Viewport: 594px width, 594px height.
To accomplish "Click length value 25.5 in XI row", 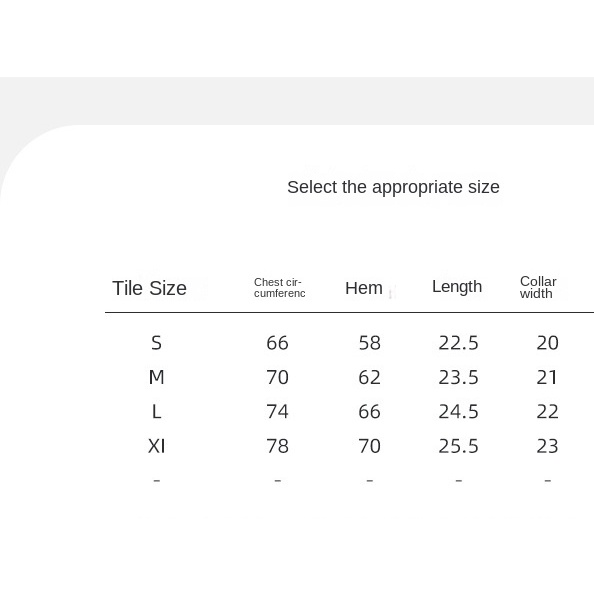I will click(x=458, y=446).
